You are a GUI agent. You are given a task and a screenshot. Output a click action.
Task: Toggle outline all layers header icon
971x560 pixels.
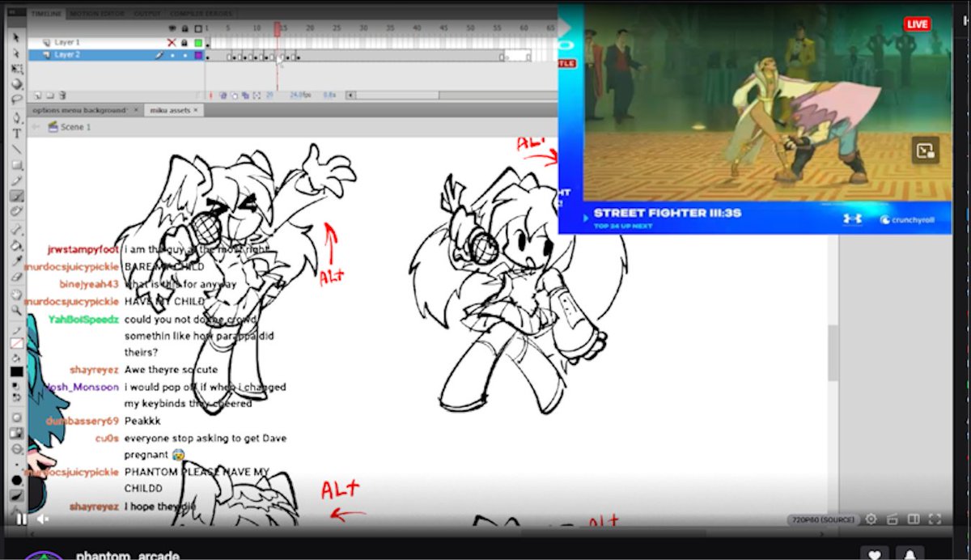[198, 29]
